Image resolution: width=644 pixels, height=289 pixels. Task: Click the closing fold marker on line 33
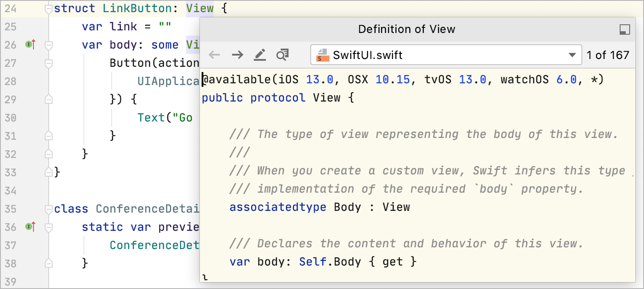(x=49, y=172)
